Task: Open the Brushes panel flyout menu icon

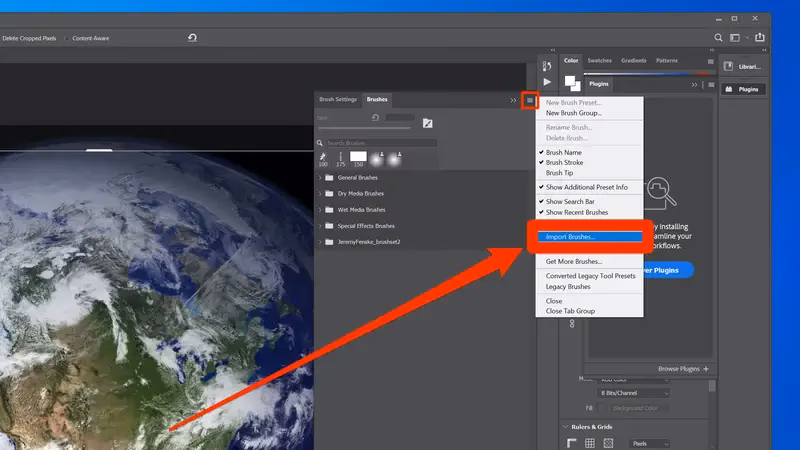Action: click(x=530, y=100)
